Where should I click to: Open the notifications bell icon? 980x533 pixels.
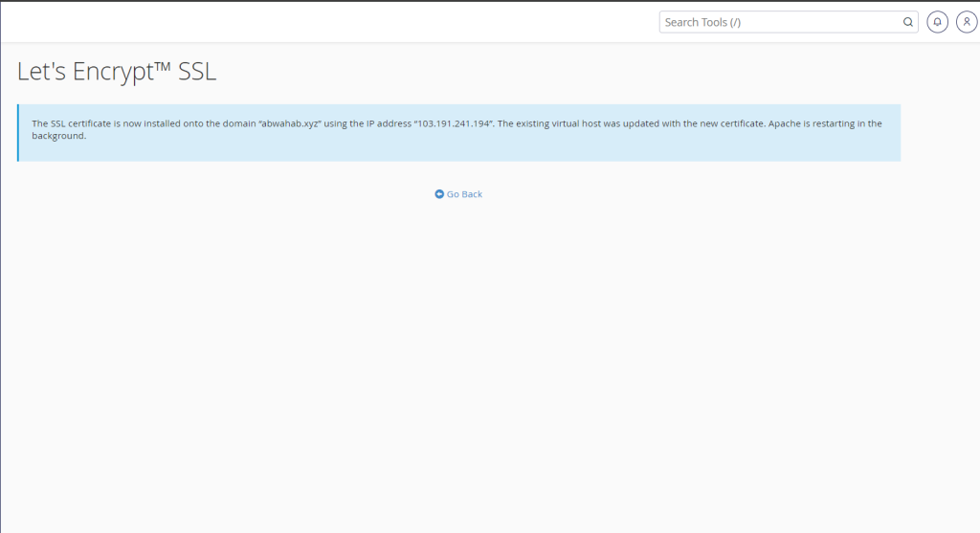click(937, 22)
